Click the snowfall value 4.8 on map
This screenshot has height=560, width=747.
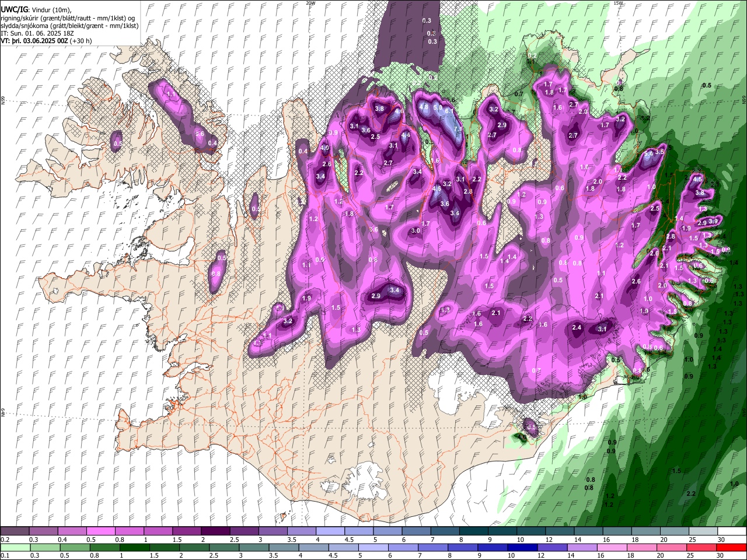(424, 107)
